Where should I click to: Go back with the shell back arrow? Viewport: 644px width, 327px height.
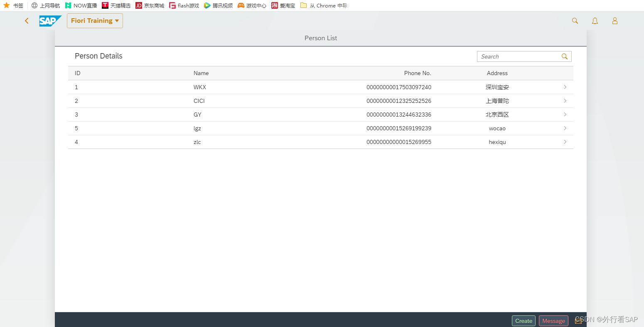coord(27,21)
